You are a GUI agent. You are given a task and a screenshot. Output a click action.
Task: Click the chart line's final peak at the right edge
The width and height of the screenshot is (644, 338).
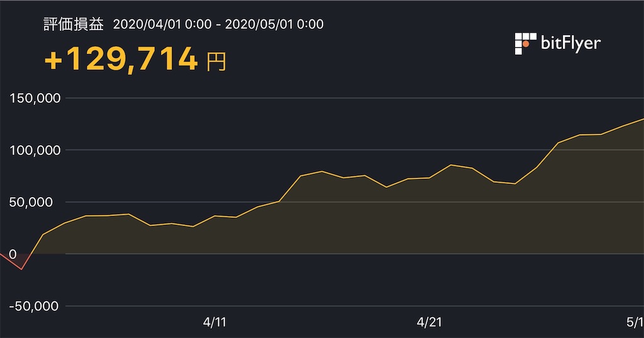click(x=642, y=119)
